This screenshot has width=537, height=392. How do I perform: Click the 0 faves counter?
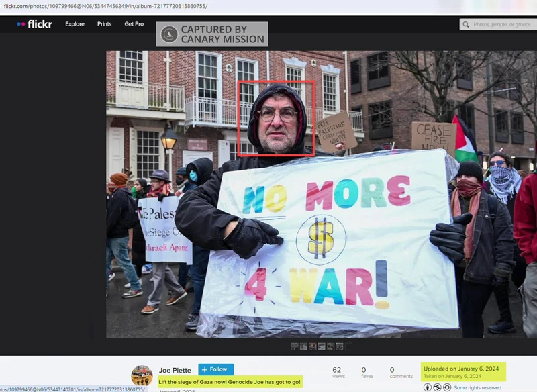point(367,372)
